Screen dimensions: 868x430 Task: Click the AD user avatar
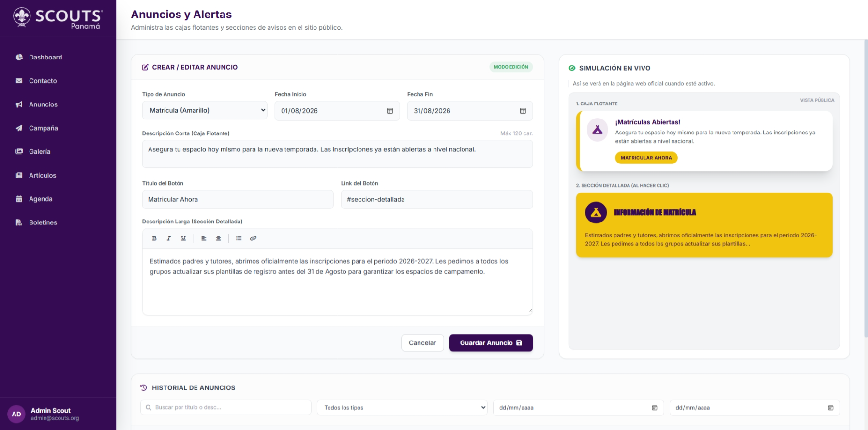(16, 414)
